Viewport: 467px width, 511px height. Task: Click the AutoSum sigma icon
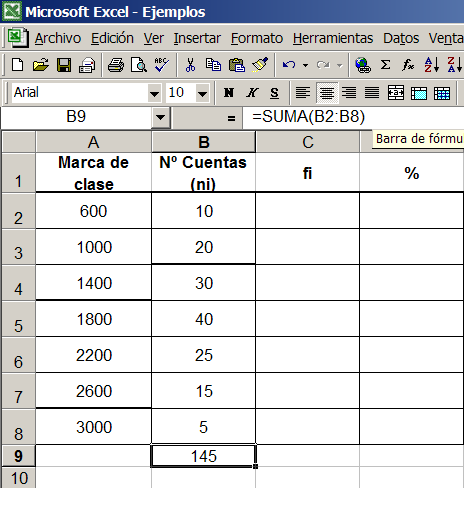click(385, 65)
